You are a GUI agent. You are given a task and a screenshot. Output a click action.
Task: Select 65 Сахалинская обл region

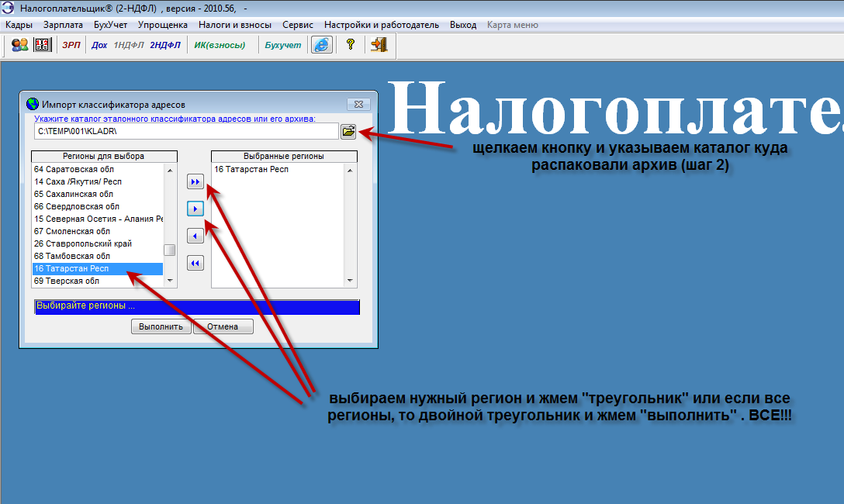(98, 194)
